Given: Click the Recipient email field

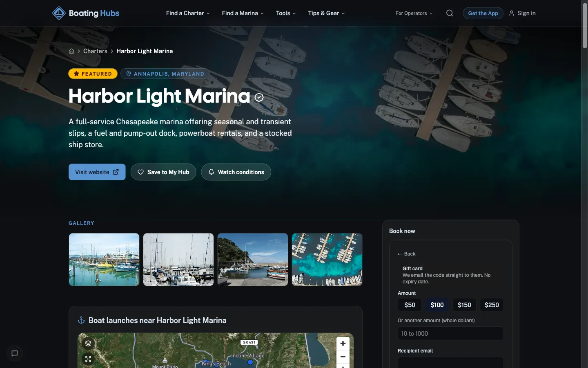Looking at the screenshot, I should click(451, 362).
